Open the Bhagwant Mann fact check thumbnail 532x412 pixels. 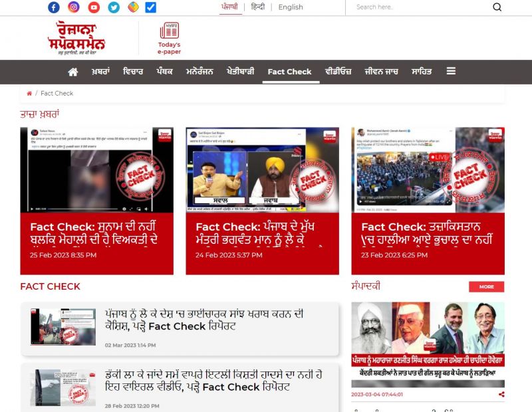[262, 169]
